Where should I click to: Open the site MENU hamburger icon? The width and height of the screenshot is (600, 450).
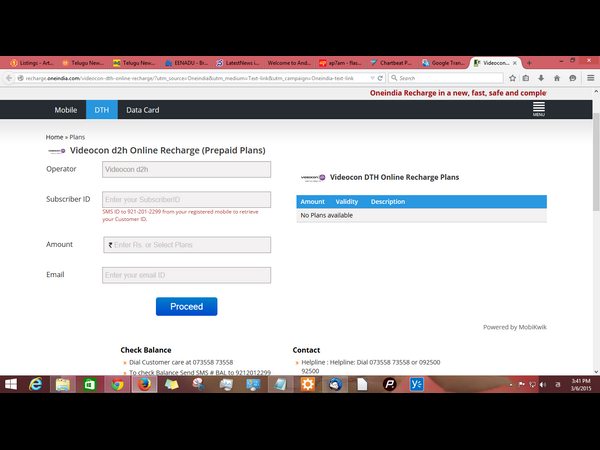538,108
